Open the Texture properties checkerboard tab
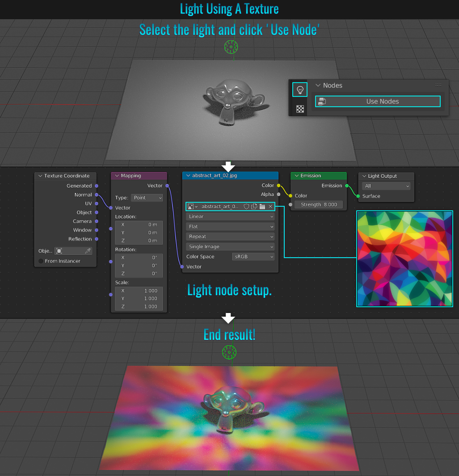 [x=300, y=109]
